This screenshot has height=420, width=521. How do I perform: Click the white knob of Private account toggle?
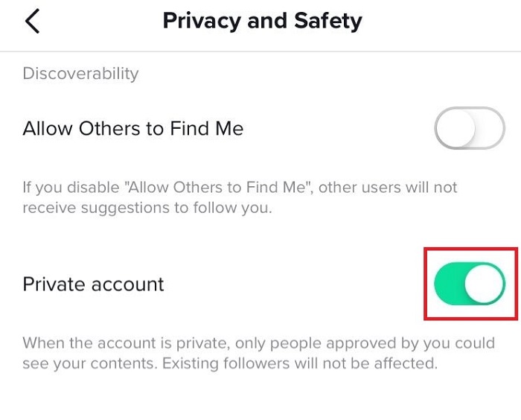click(x=485, y=284)
